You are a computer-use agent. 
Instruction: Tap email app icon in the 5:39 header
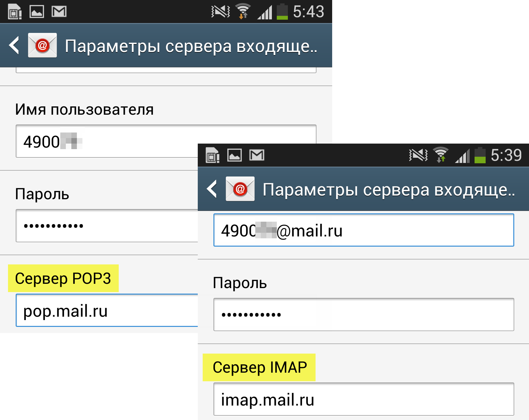coord(240,189)
